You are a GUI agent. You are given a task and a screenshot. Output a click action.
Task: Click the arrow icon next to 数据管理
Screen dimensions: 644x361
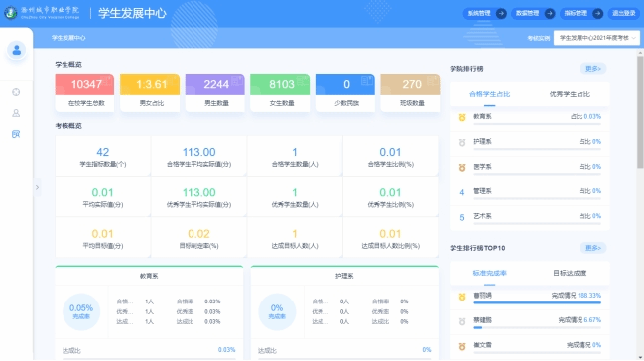coord(549,14)
